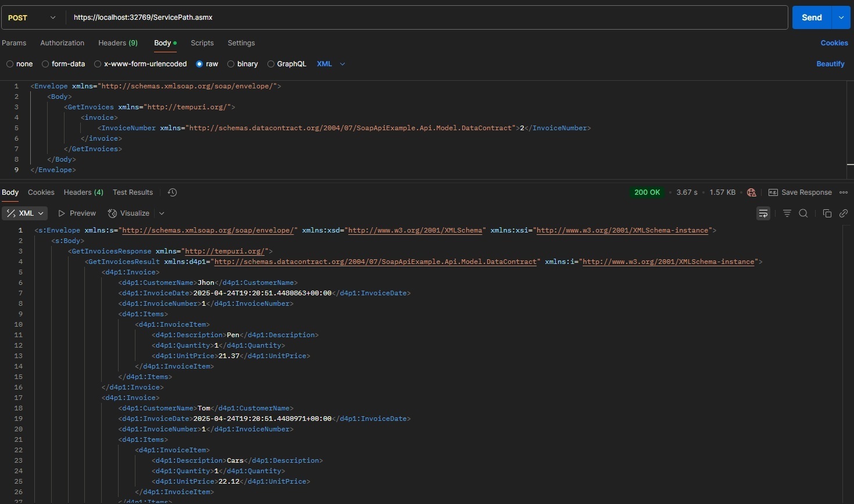Open the response filter icon

coord(787,213)
